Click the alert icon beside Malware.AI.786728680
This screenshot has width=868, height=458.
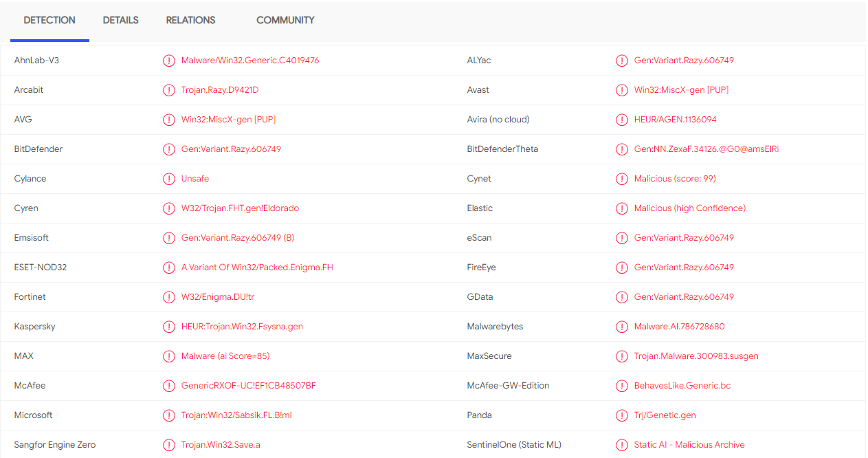click(x=622, y=327)
